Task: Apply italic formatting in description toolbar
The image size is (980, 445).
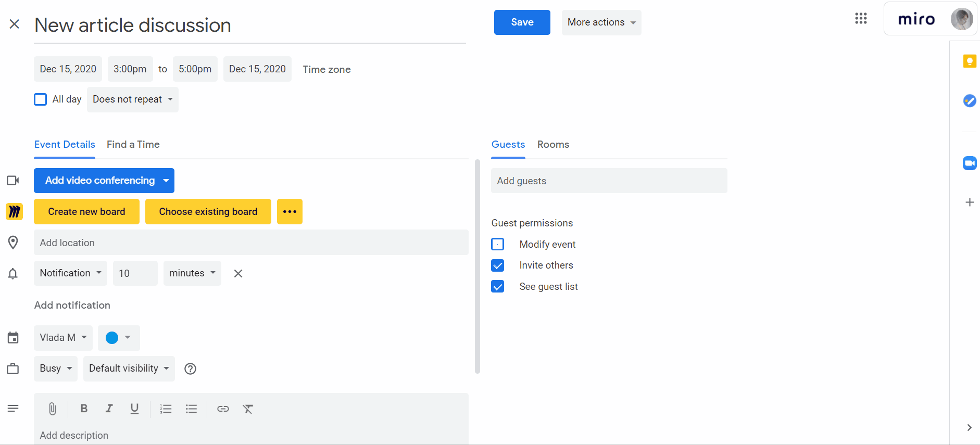Action: [x=109, y=409]
